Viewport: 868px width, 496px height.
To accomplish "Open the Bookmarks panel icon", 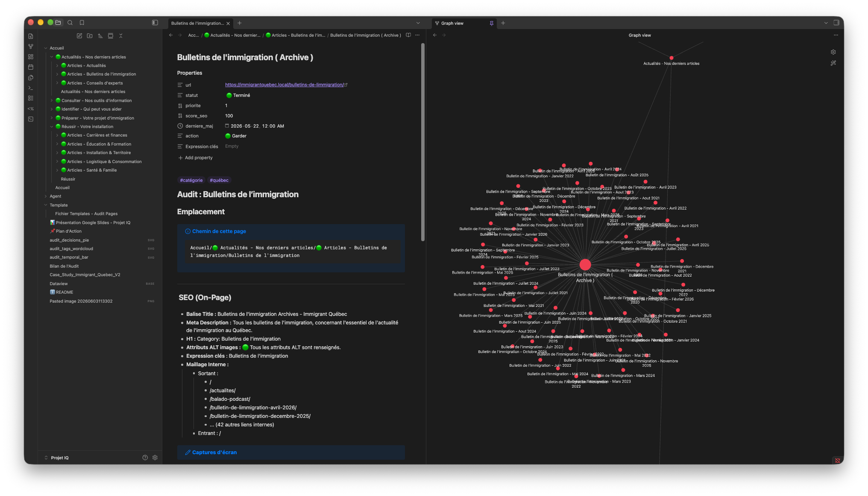I will (82, 23).
